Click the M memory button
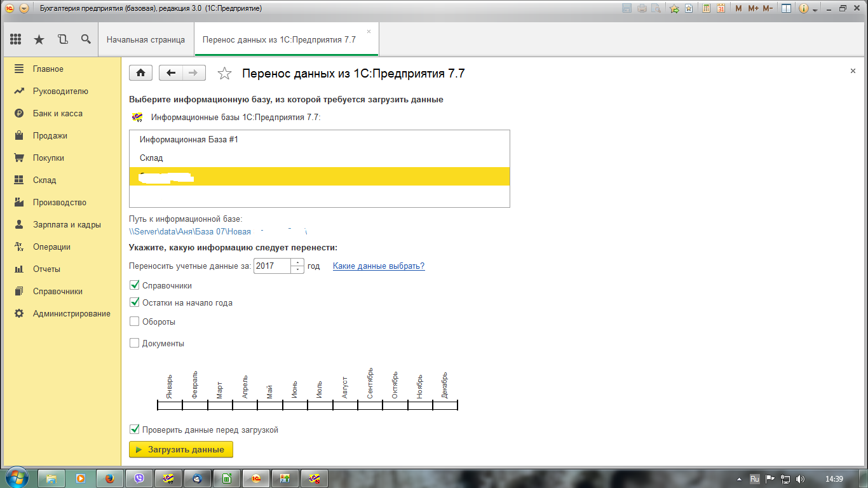Viewport: 868px width, 488px height. (738, 9)
